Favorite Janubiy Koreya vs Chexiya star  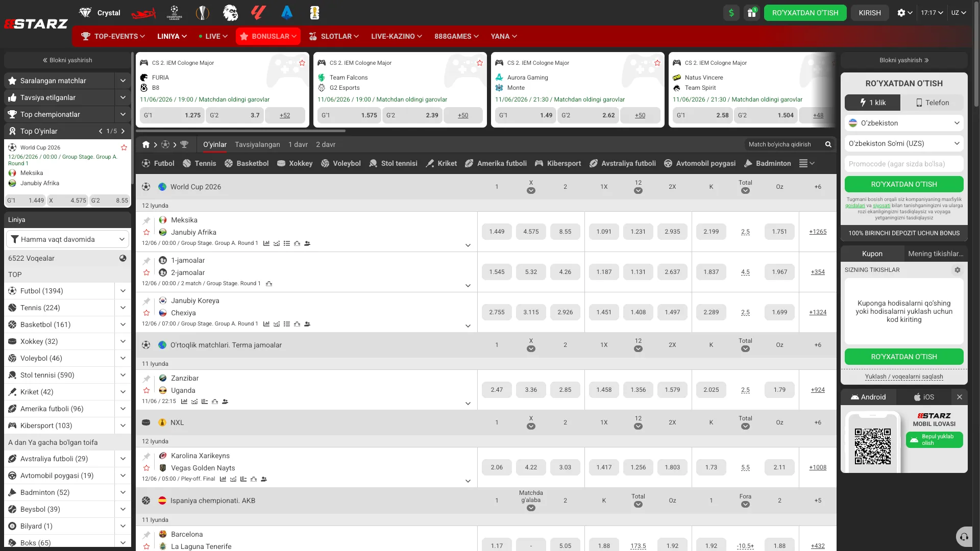146,313
